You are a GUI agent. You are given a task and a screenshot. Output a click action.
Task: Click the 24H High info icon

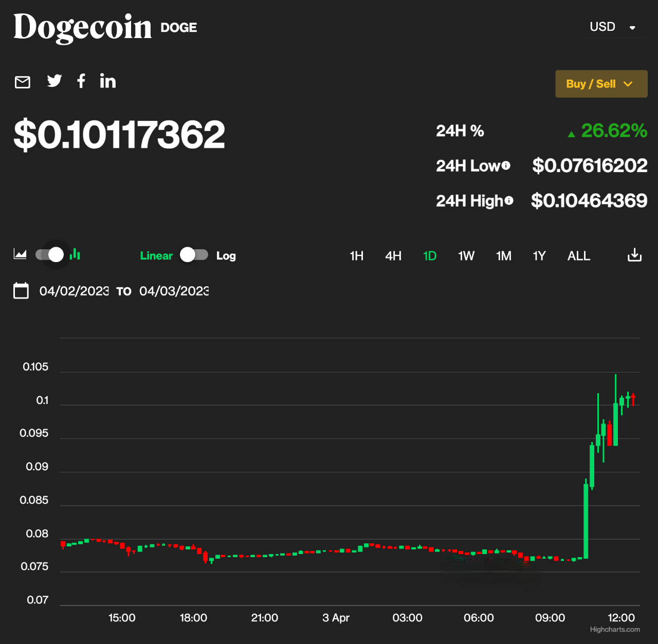click(x=509, y=200)
